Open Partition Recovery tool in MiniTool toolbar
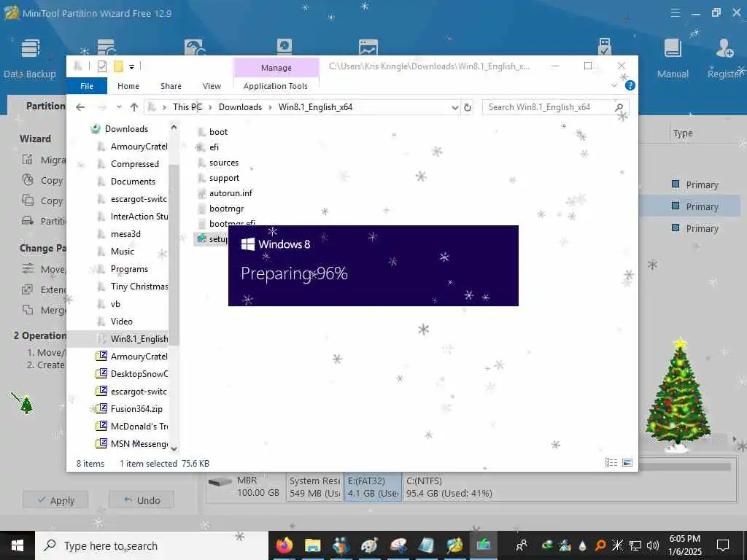The image size is (747, 560). pos(195,47)
